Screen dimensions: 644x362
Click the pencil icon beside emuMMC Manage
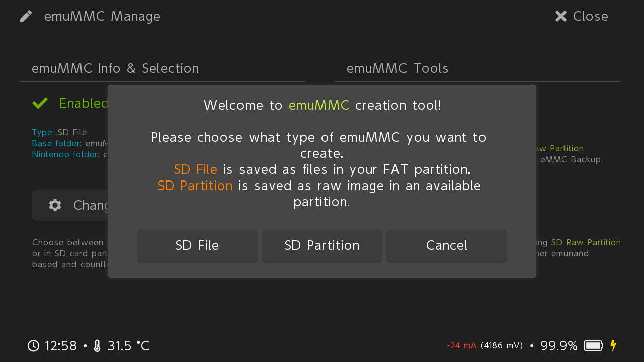point(26,16)
